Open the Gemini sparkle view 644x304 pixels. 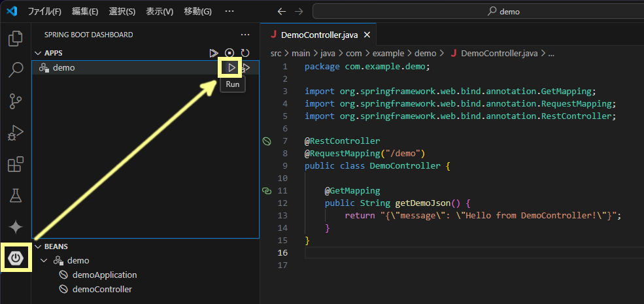pos(16,227)
